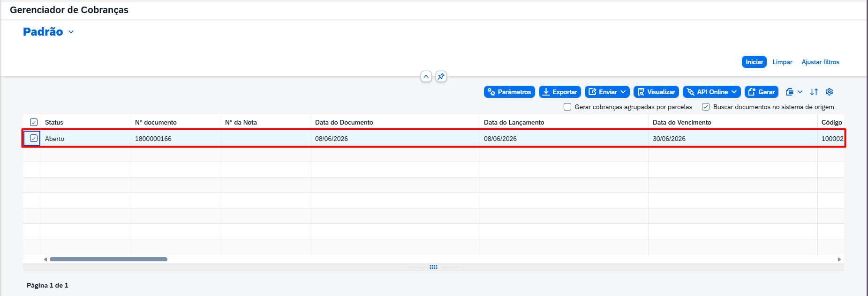Click the left arrow of the horizontal scrollbar
Viewport: 868px width, 296px height.
click(45, 259)
